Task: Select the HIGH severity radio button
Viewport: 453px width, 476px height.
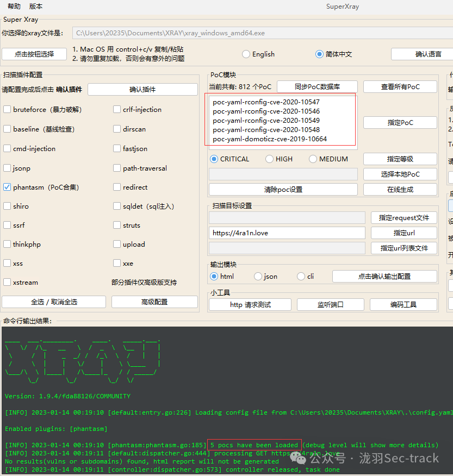Action: (x=269, y=159)
